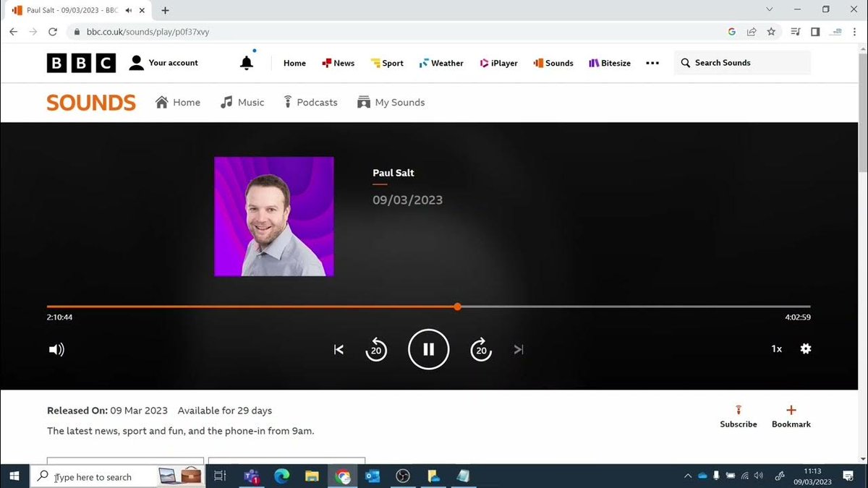Open Sounds Music section
Image resolution: width=868 pixels, height=488 pixels.
[242, 103]
